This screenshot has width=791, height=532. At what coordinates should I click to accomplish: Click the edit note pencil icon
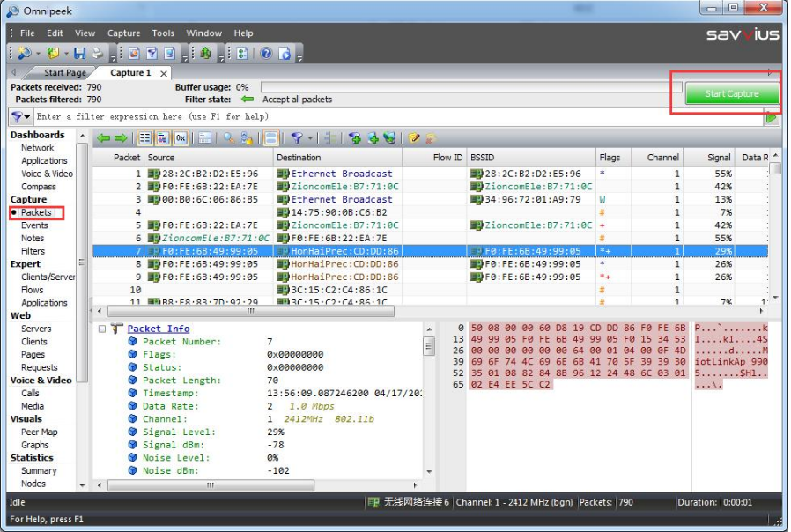414,138
